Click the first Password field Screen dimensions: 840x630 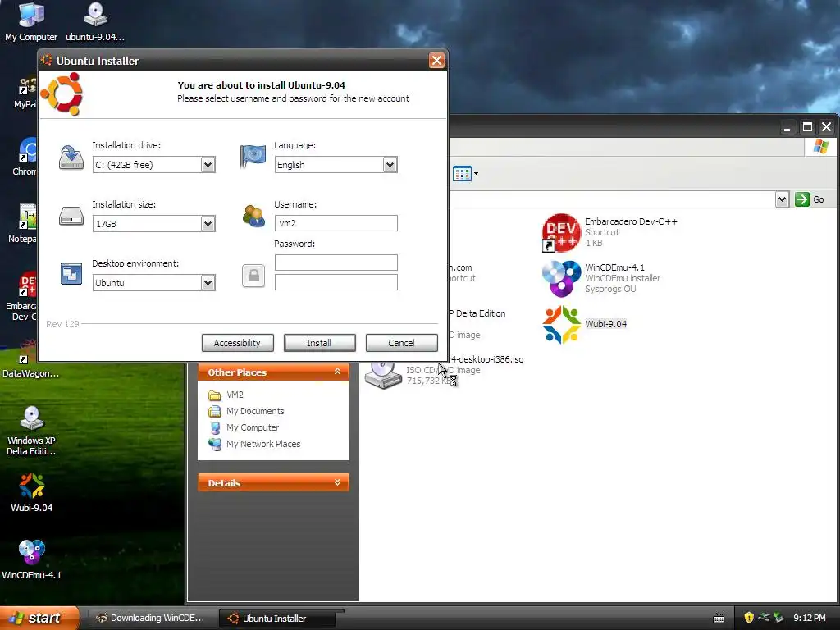click(x=336, y=262)
